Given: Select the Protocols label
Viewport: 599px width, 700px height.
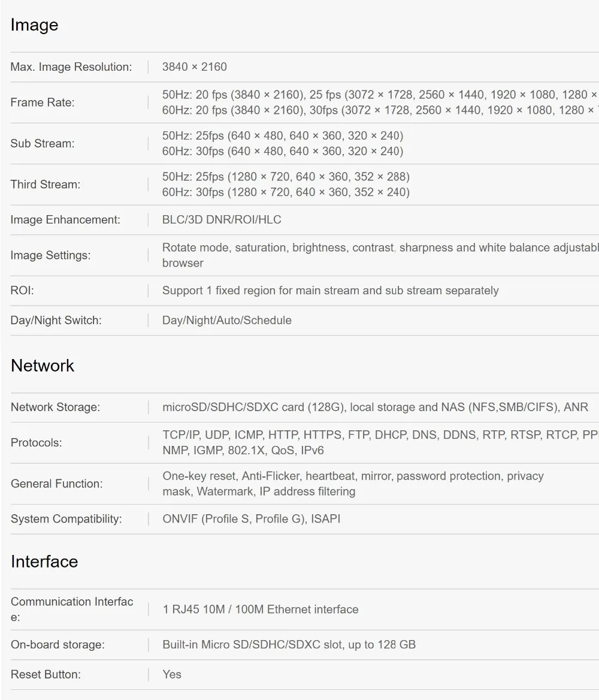Looking at the screenshot, I should coord(36,443).
